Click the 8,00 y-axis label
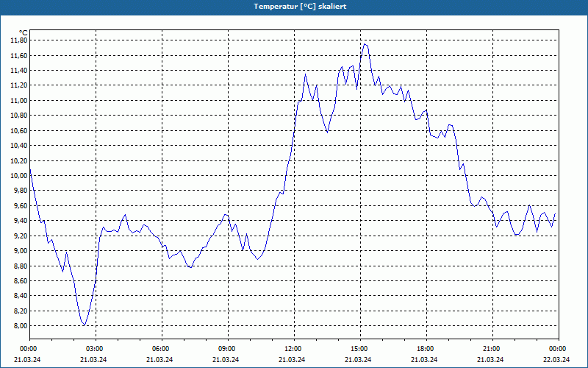Image resolution: width=588 pixels, height=368 pixels. pos(21,326)
